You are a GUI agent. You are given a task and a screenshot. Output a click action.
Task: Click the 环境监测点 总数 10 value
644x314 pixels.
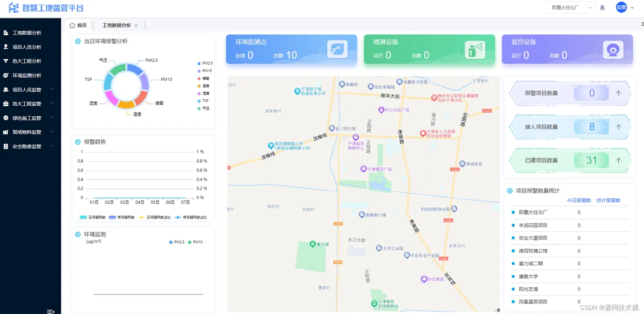coord(292,55)
